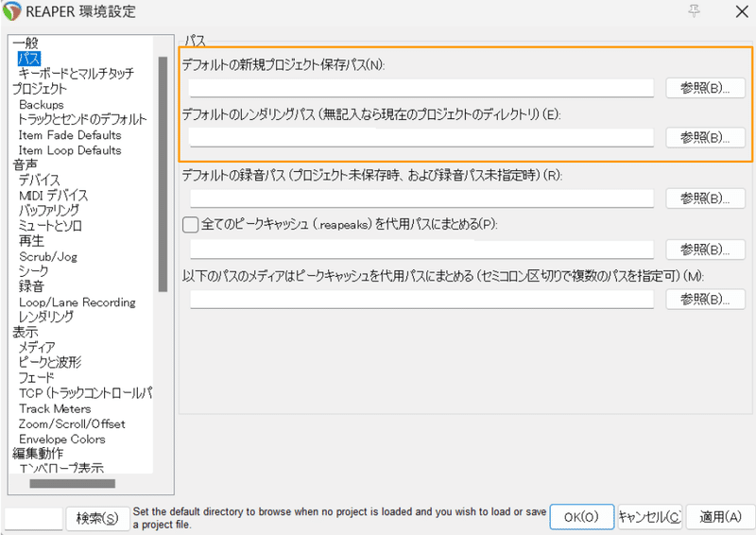The image size is (756, 535).
Task: Focus デフォルトの録音パス input field
Action: 421,198
